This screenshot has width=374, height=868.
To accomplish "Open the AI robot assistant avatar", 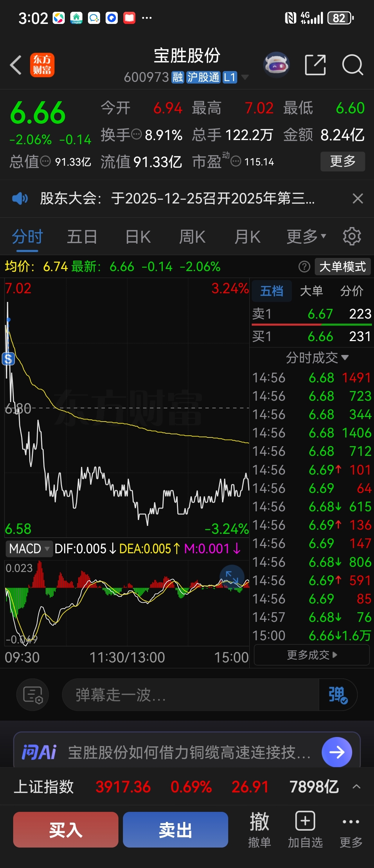I will (276, 64).
